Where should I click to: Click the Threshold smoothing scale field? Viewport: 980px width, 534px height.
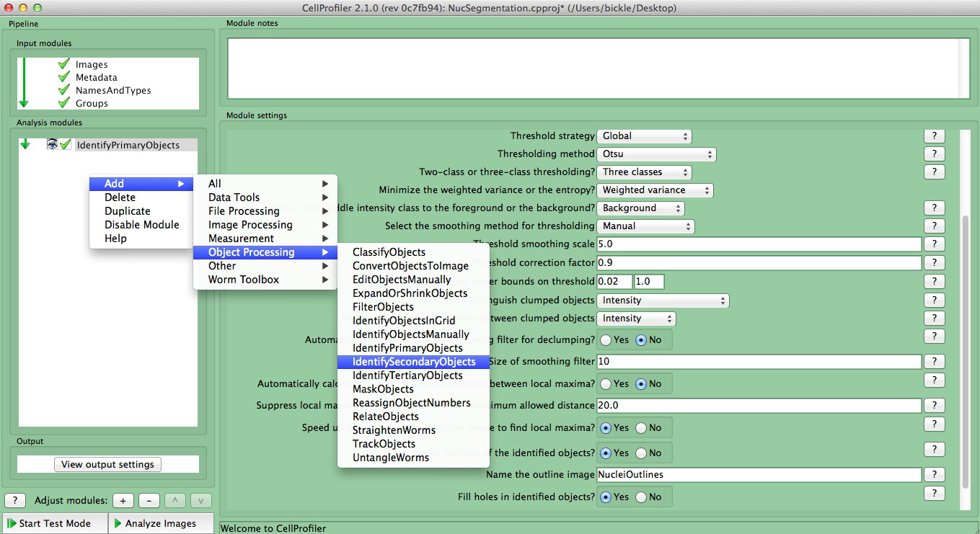[759, 244]
